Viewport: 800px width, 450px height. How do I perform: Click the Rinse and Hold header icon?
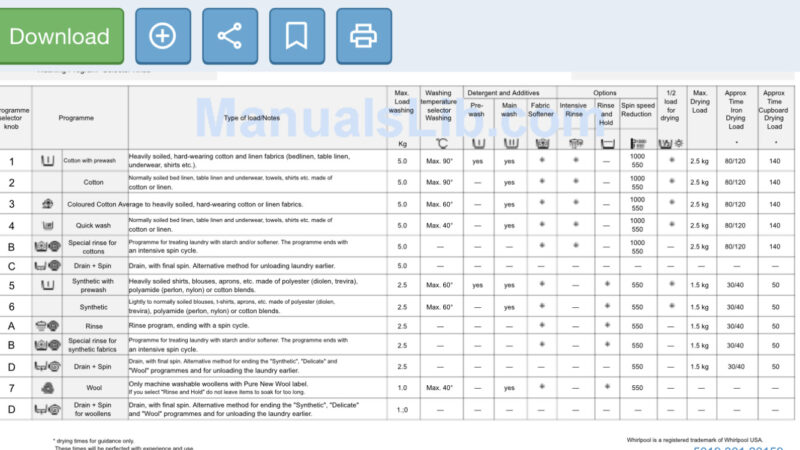pyautogui.click(x=606, y=143)
